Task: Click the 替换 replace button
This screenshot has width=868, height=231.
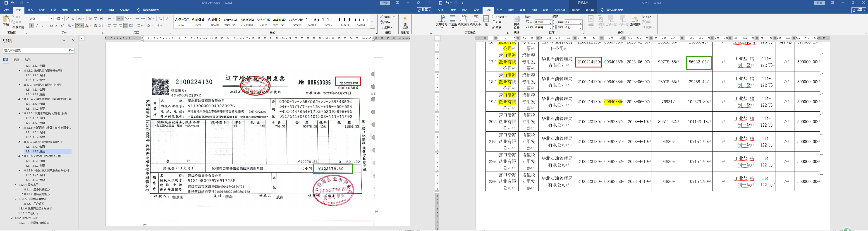Action: (385, 22)
